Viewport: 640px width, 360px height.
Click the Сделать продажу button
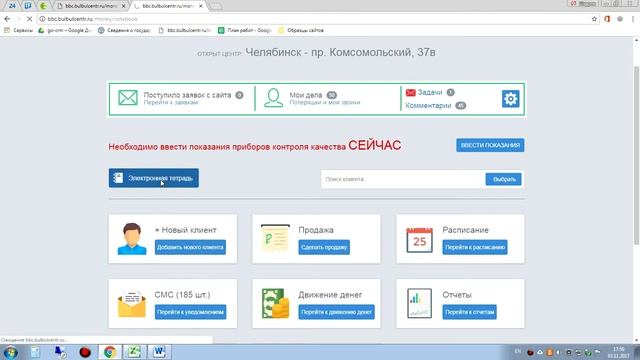click(x=324, y=247)
